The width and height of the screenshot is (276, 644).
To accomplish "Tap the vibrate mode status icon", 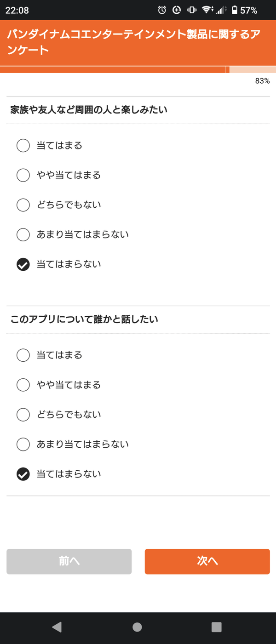I will (x=192, y=10).
